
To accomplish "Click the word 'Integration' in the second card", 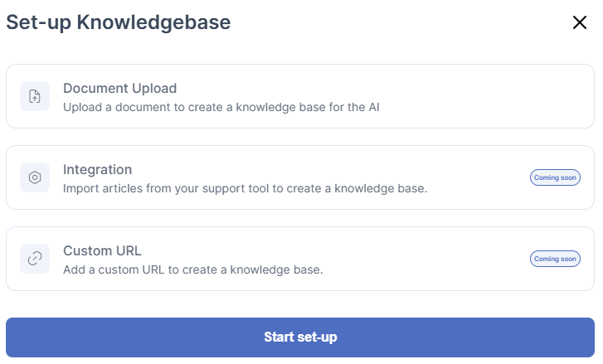I will tap(97, 170).
